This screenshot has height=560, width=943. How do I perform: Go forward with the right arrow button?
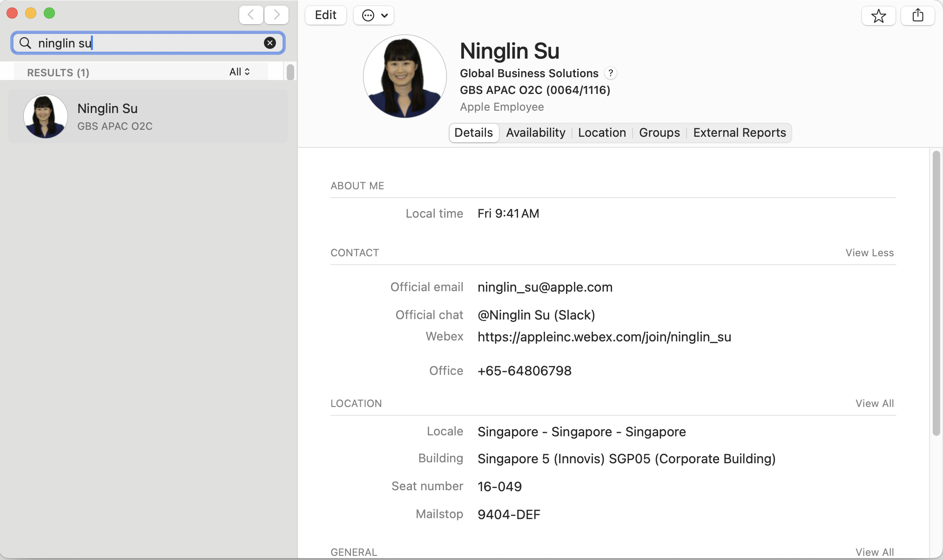(x=276, y=15)
